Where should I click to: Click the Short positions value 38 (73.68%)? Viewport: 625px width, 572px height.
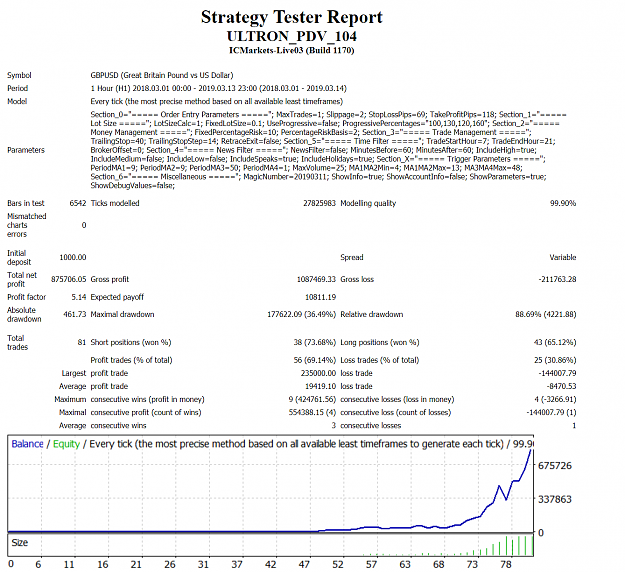click(314, 342)
